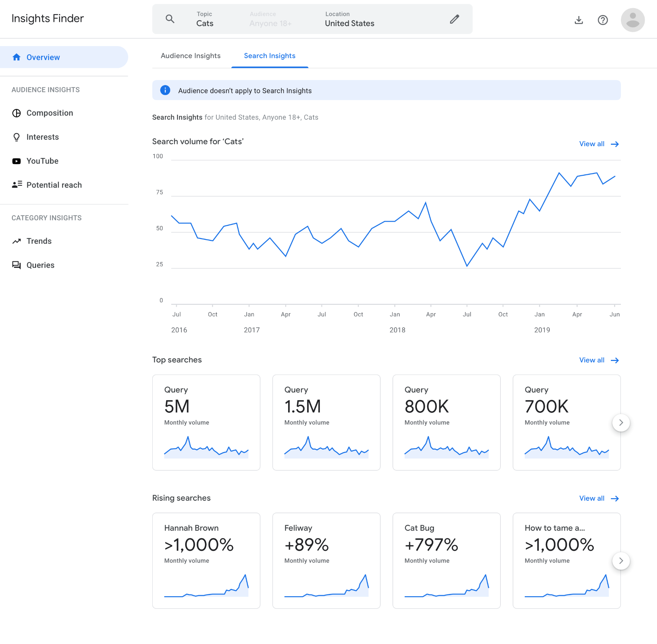Select the Search Insights tab
This screenshot has height=644, width=657.
pyautogui.click(x=270, y=56)
